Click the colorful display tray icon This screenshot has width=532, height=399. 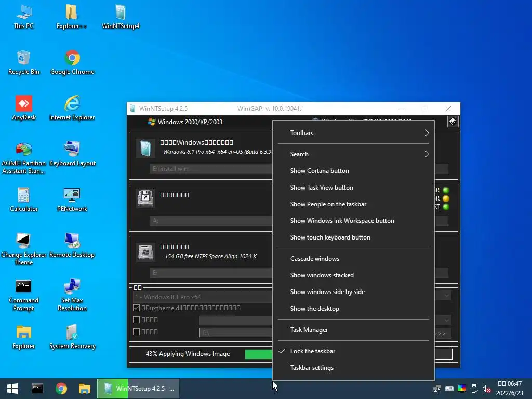[x=462, y=389]
